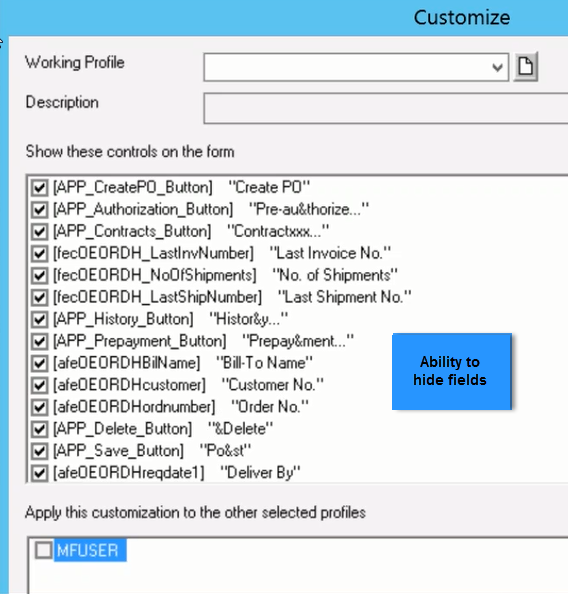Uncheck the Order No. control
Viewport: 568px width, 594px height.
coord(40,407)
